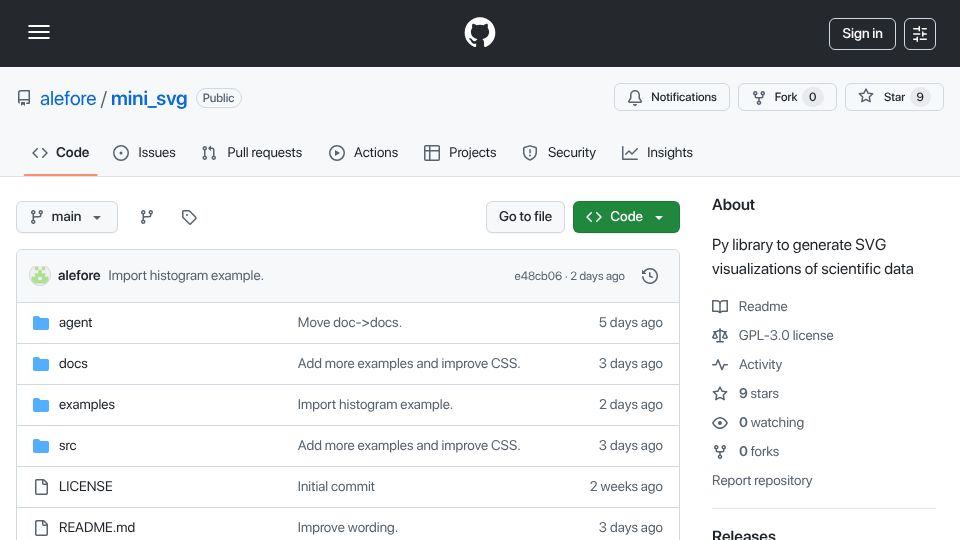Open docs row commit Add more examples

[x=408, y=364]
